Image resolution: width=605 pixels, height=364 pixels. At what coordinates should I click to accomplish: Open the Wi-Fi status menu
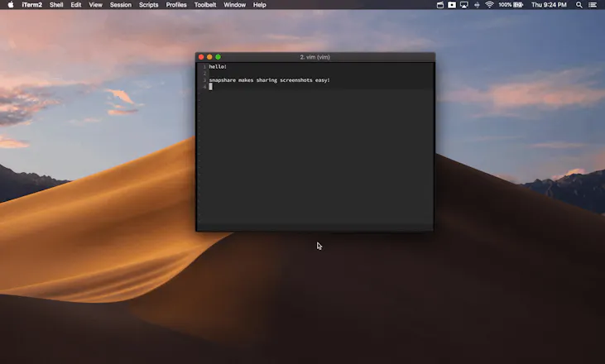pos(490,5)
